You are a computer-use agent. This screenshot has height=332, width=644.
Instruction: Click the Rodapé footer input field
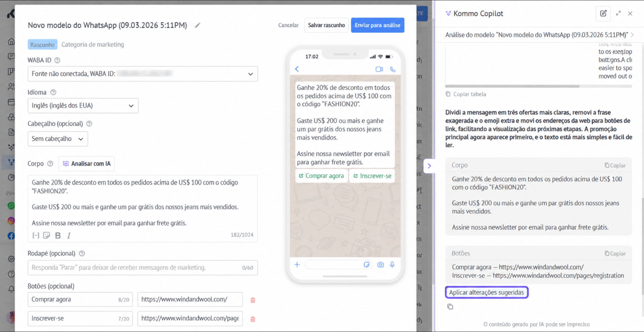143,268
